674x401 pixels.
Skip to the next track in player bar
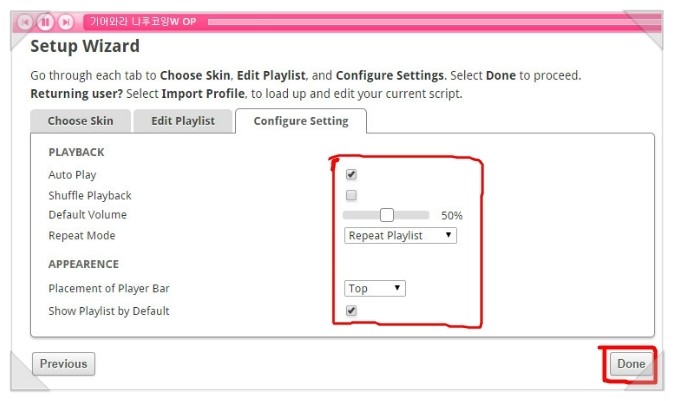[x=65, y=21]
